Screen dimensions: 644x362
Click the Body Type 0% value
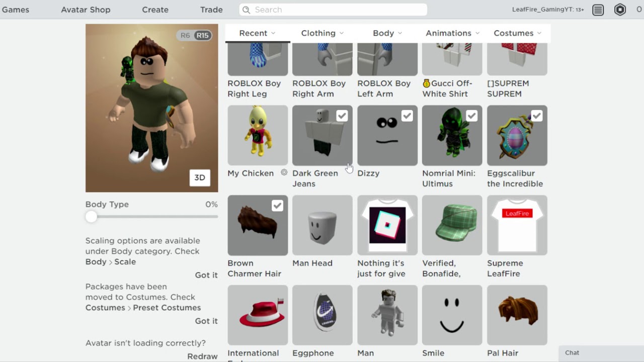click(211, 204)
